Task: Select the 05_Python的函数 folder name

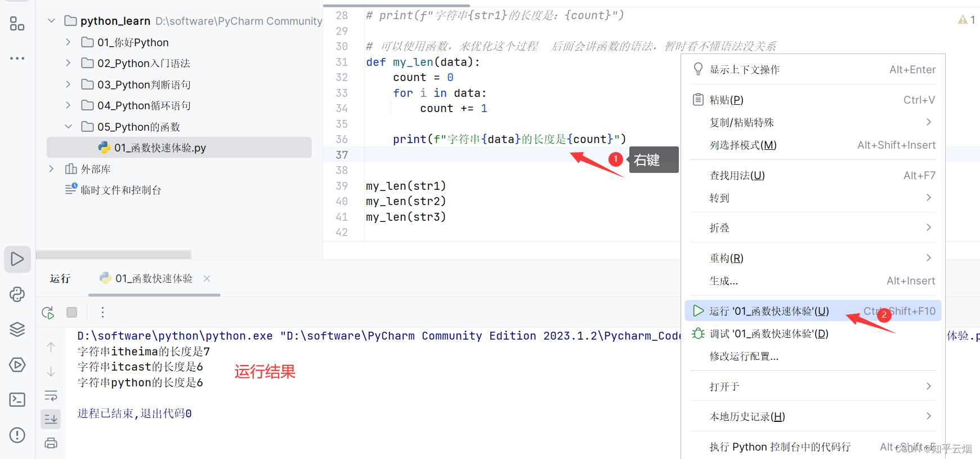Action: pos(138,127)
